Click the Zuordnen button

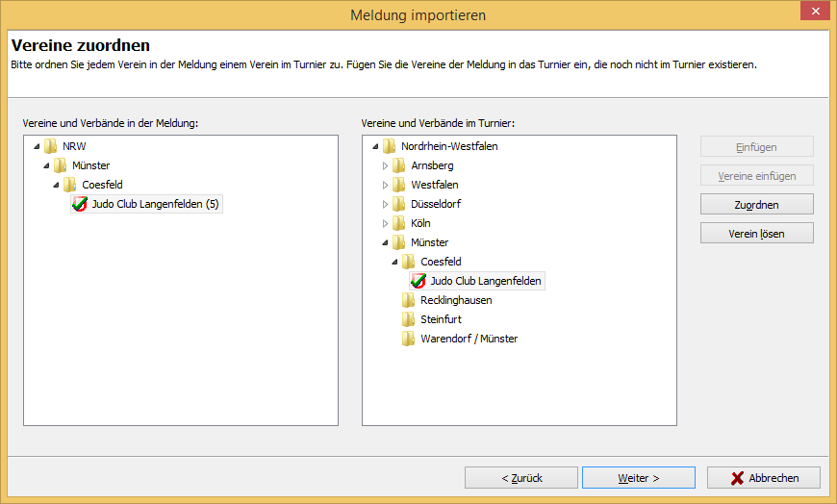[757, 205]
